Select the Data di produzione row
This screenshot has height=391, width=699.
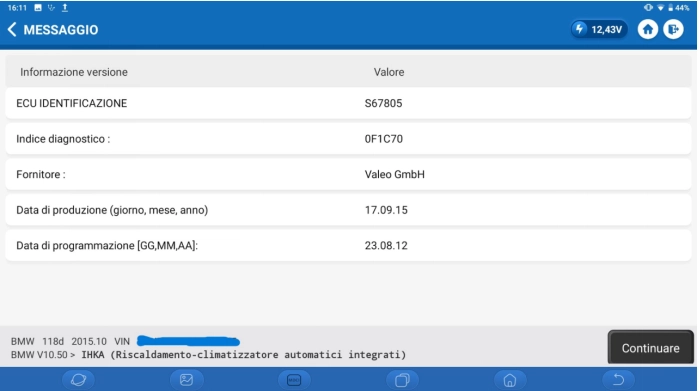click(x=348, y=210)
